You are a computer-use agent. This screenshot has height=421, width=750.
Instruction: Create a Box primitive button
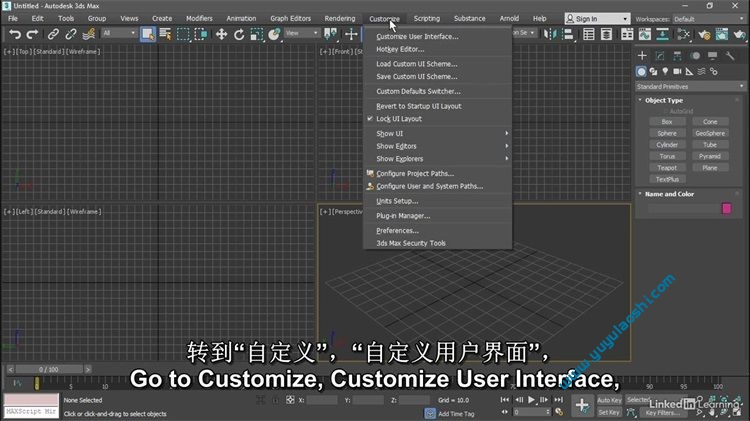click(667, 122)
